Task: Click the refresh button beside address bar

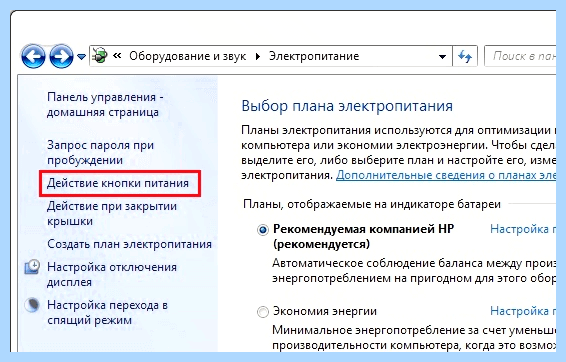Action: click(x=465, y=56)
